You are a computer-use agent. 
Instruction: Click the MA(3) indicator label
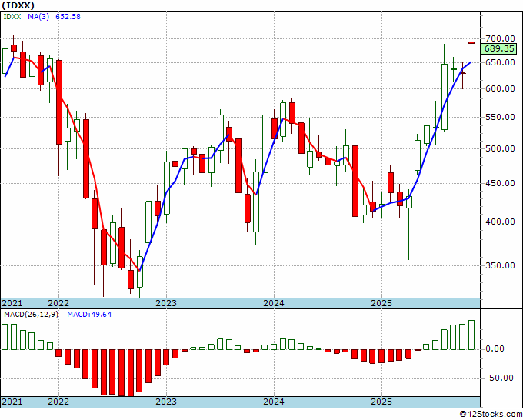click(x=38, y=17)
